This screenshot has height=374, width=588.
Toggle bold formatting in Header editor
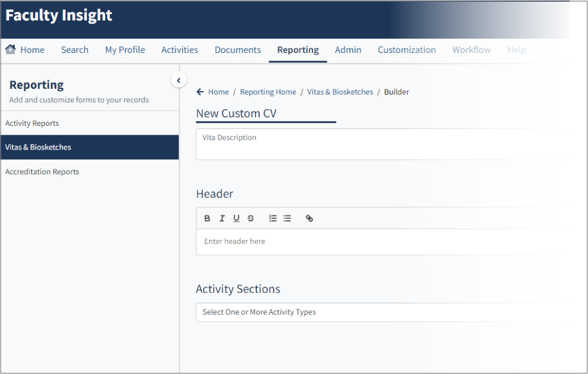coord(207,218)
